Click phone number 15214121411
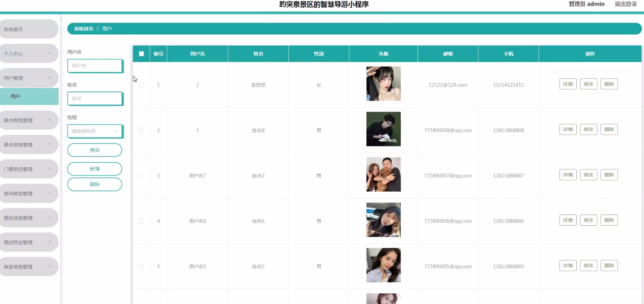Image resolution: width=644 pixels, height=304 pixels. (509, 85)
